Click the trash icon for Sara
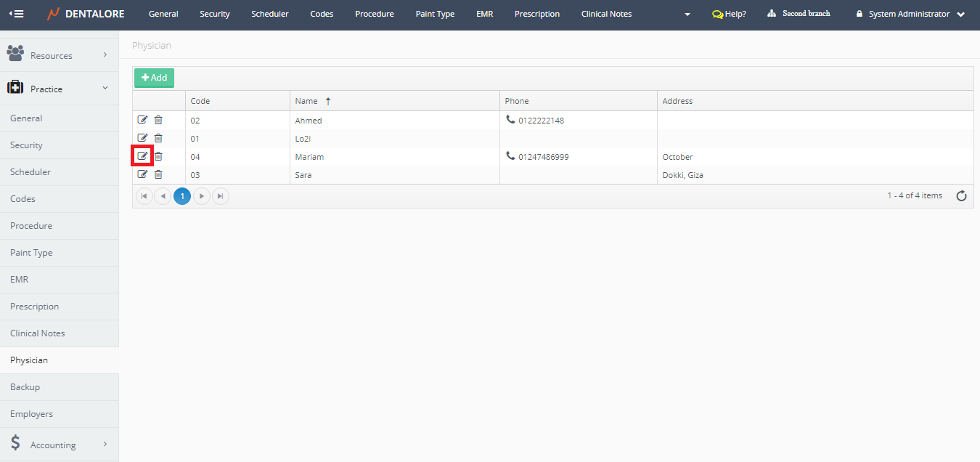The image size is (980, 462). 158,174
